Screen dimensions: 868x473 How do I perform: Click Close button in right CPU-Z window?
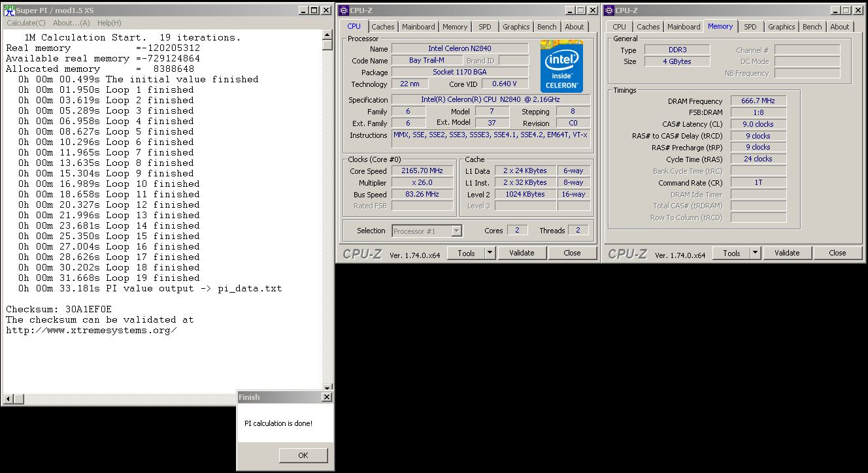pyautogui.click(x=837, y=253)
